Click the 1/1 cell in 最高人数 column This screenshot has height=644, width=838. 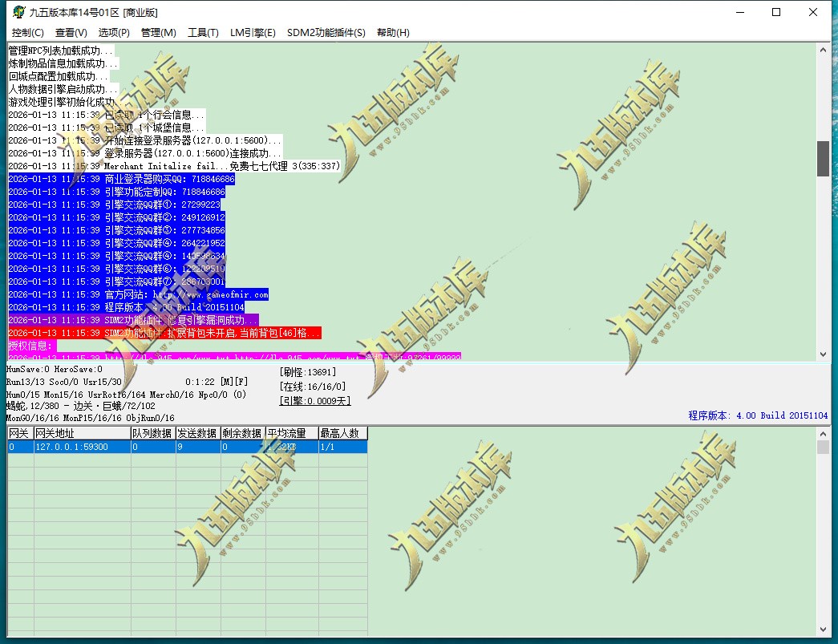tap(343, 447)
